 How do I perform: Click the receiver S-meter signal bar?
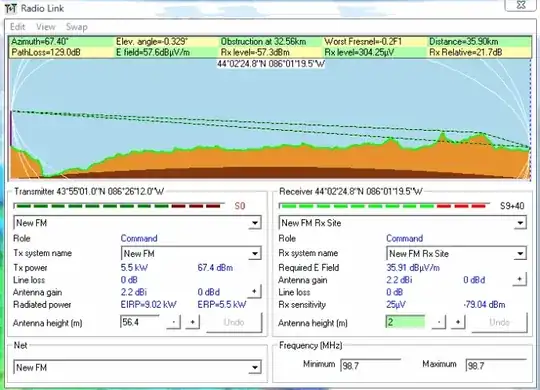[x=384, y=206]
